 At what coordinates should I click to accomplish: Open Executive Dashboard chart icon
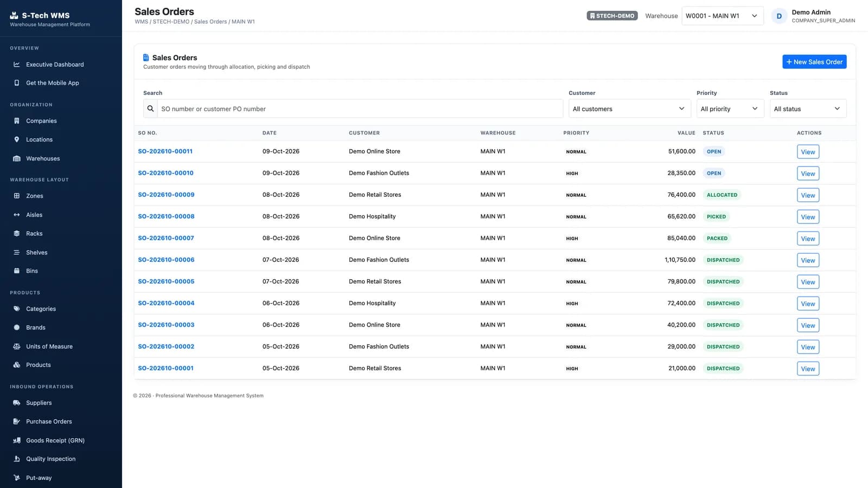[17, 65]
